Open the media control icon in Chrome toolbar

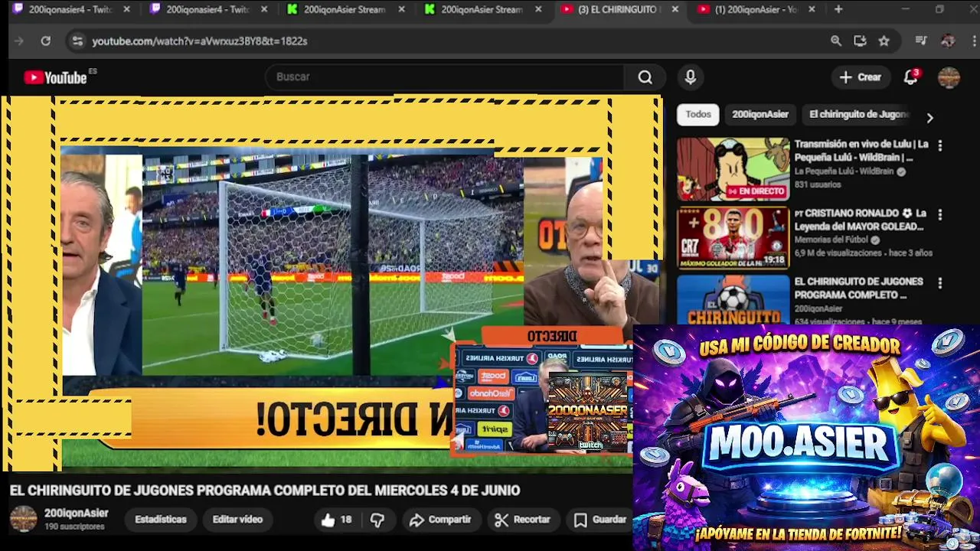(x=921, y=41)
